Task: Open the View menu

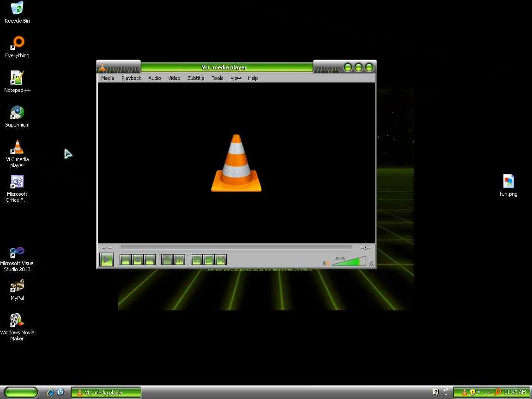Action: click(x=236, y=78)
